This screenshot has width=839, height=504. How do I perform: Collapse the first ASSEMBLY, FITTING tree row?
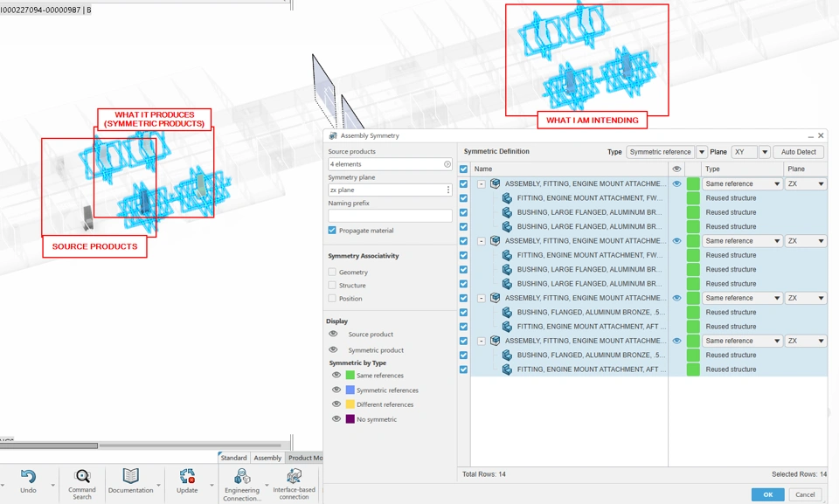(x=482, y=184)
